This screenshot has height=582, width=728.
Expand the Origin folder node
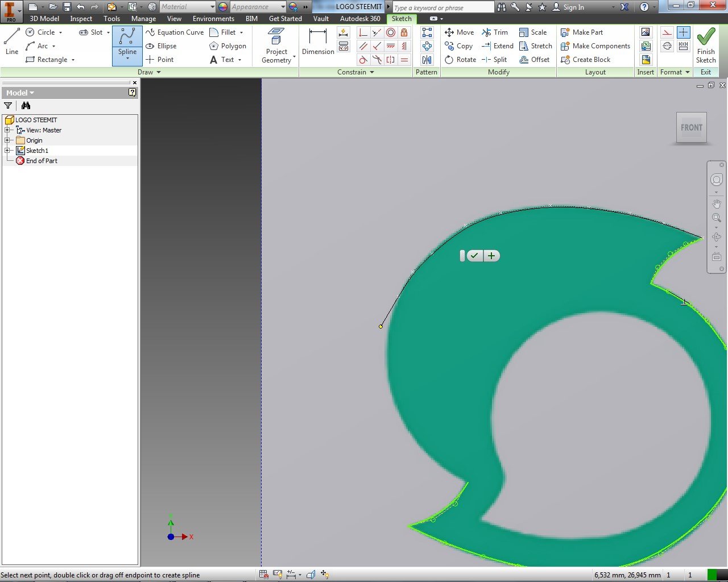tap(8, 140)
